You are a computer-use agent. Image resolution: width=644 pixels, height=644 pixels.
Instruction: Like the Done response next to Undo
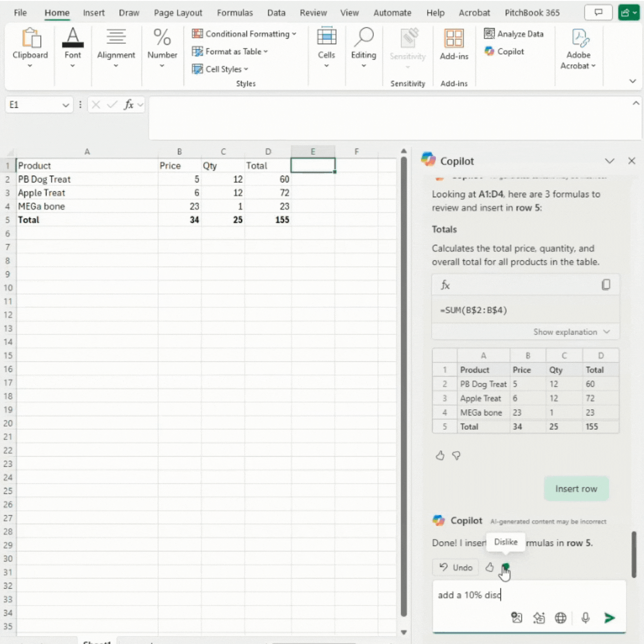click(x=490, y=567)
